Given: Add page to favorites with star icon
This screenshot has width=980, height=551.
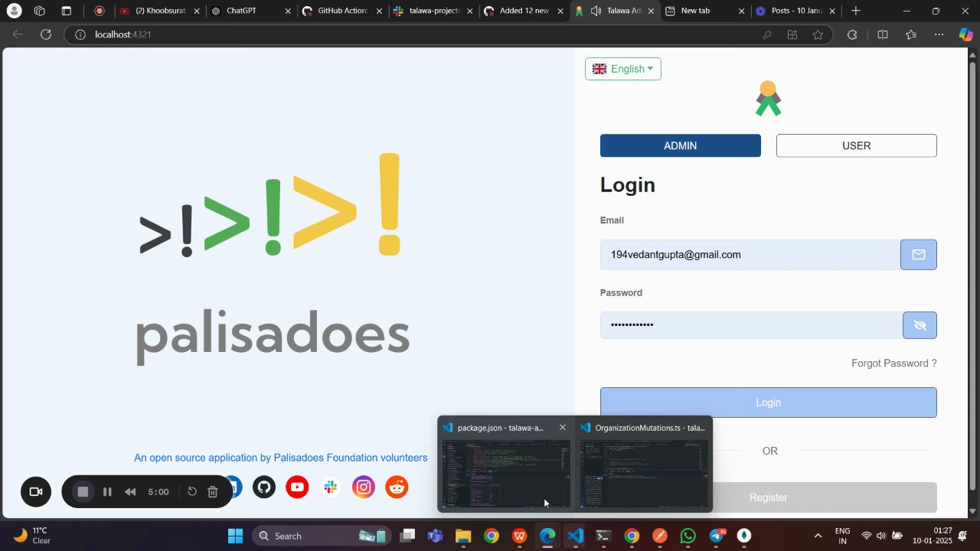Looking at the screenshot, I should [x=818, y=34].
